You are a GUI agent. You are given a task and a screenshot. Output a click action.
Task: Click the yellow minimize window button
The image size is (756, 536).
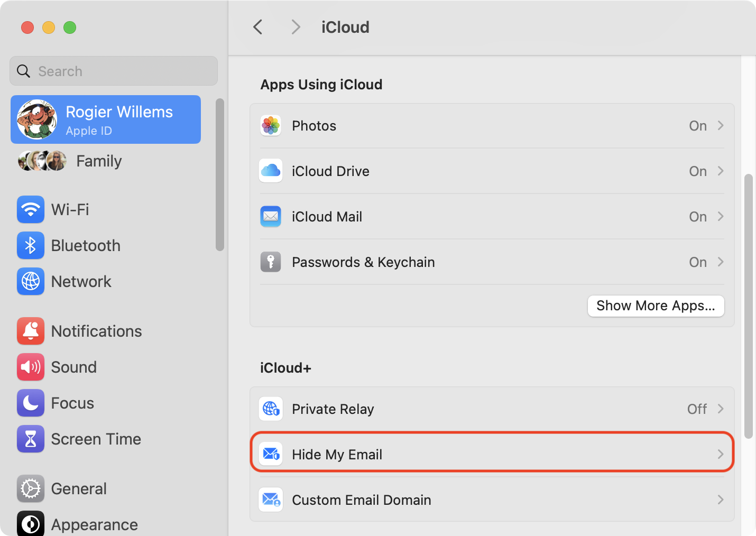[49, 27]
